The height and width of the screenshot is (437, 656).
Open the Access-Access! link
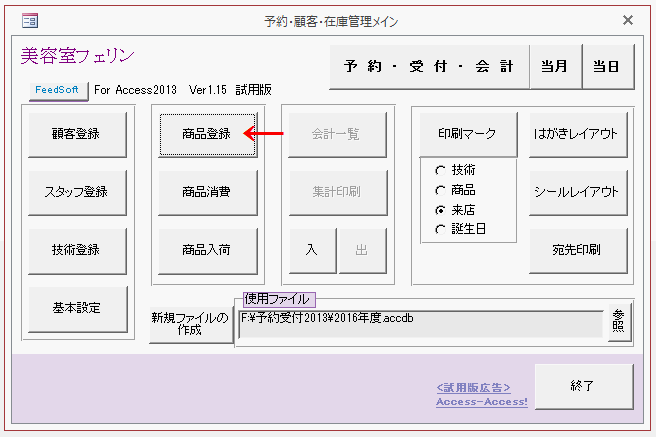482,402
